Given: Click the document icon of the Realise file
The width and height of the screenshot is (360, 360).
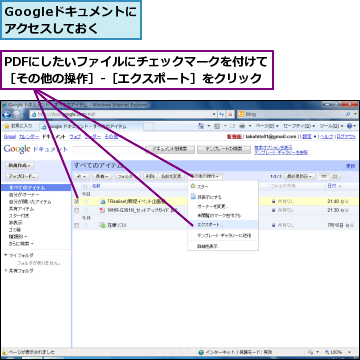Looking at the screenshot, I should 103,201.
